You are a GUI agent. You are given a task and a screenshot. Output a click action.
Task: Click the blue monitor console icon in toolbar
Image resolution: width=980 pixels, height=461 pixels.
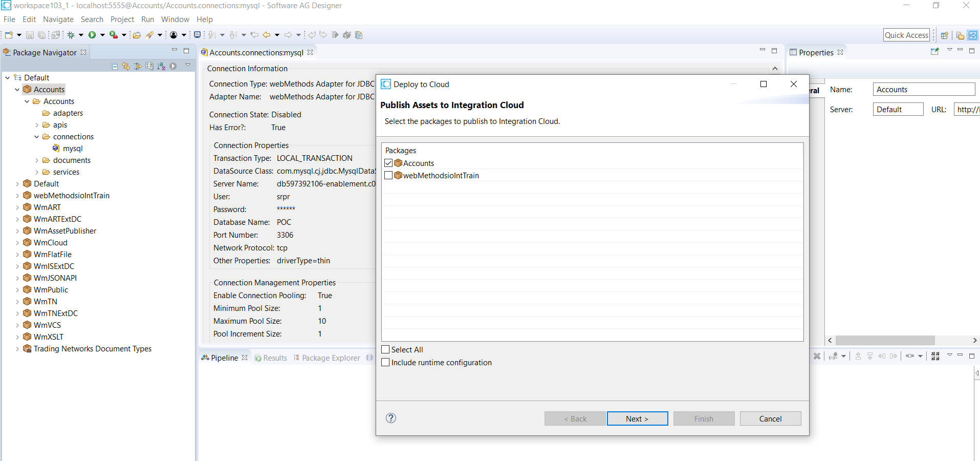click(197, 35)
